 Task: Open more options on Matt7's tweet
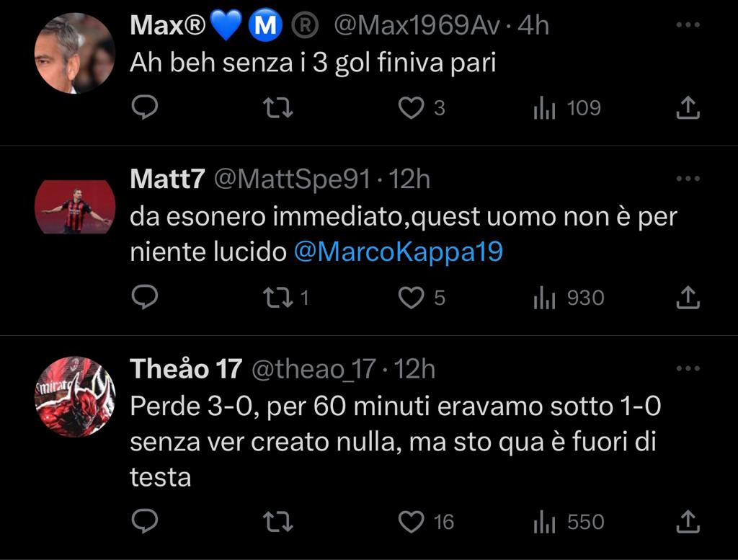tap(688, 179)
